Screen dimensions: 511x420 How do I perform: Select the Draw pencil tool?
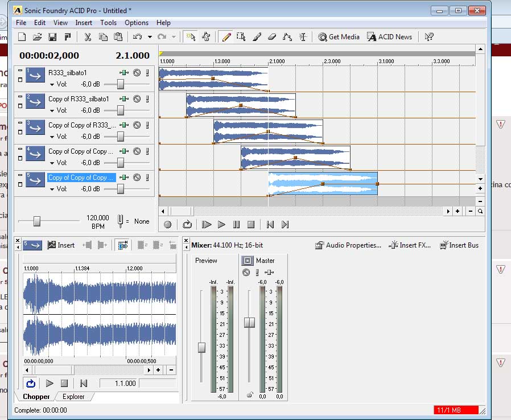226,37
